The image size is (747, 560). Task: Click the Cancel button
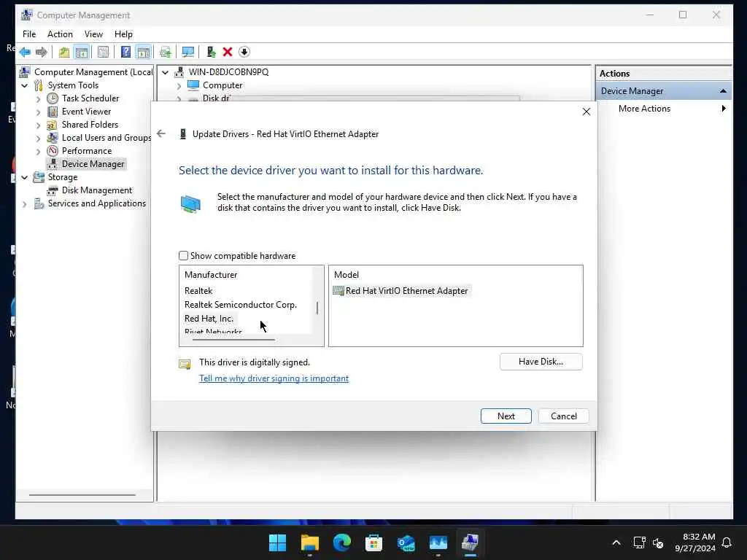click(564, 416)
